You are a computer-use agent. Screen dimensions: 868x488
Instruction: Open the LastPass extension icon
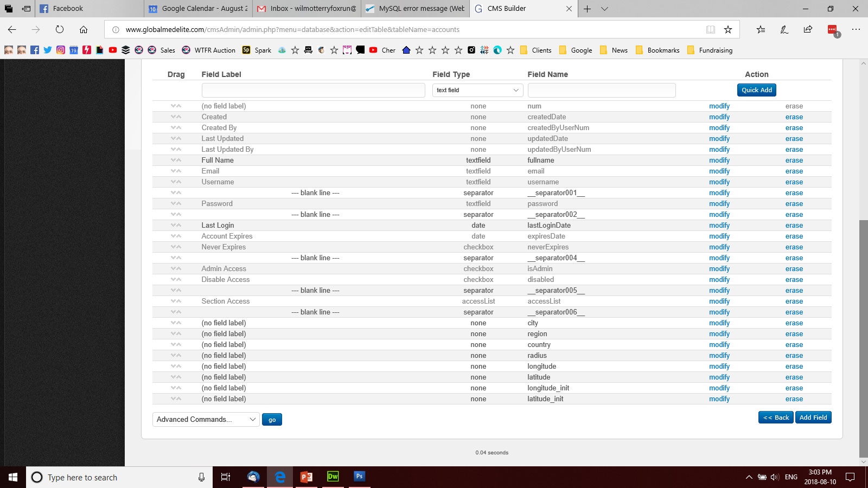(832, 30)
